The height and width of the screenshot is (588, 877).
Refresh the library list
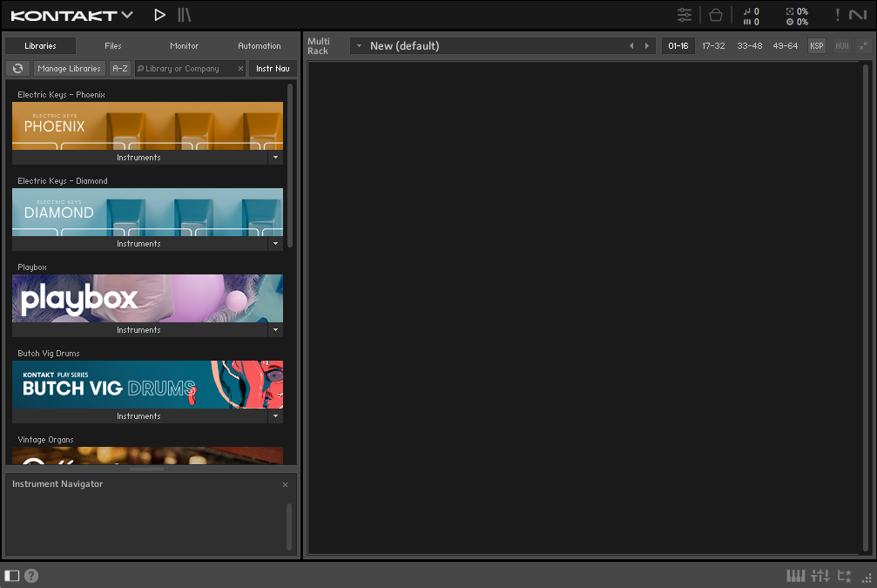tap(18, 68)
